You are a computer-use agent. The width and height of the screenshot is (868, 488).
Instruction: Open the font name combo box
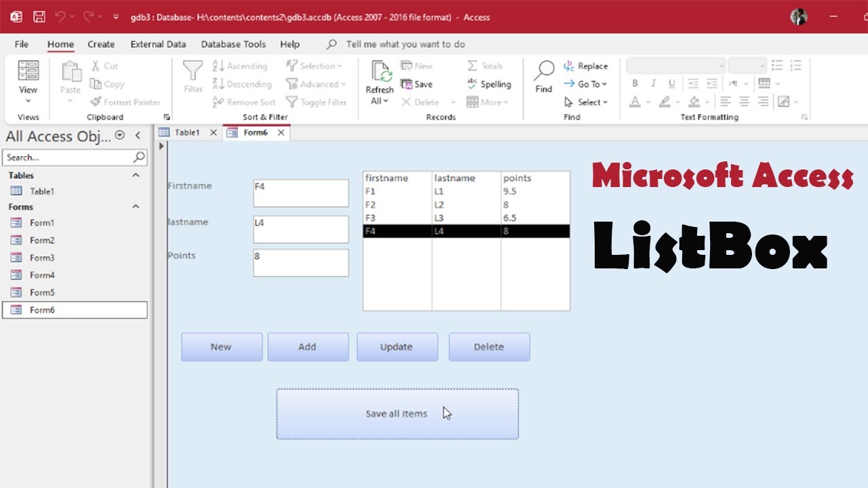(x=676, y=66)
